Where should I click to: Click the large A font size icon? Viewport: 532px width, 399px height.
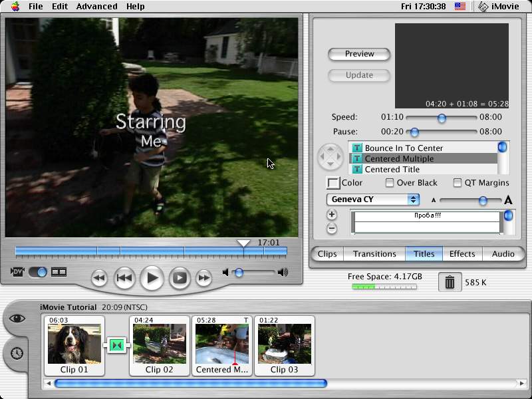pyautogui.click(x=508, y=200)
